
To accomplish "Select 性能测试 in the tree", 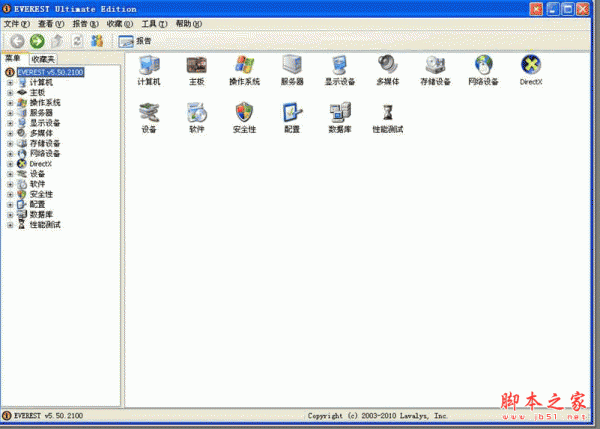I will (45, 225).
